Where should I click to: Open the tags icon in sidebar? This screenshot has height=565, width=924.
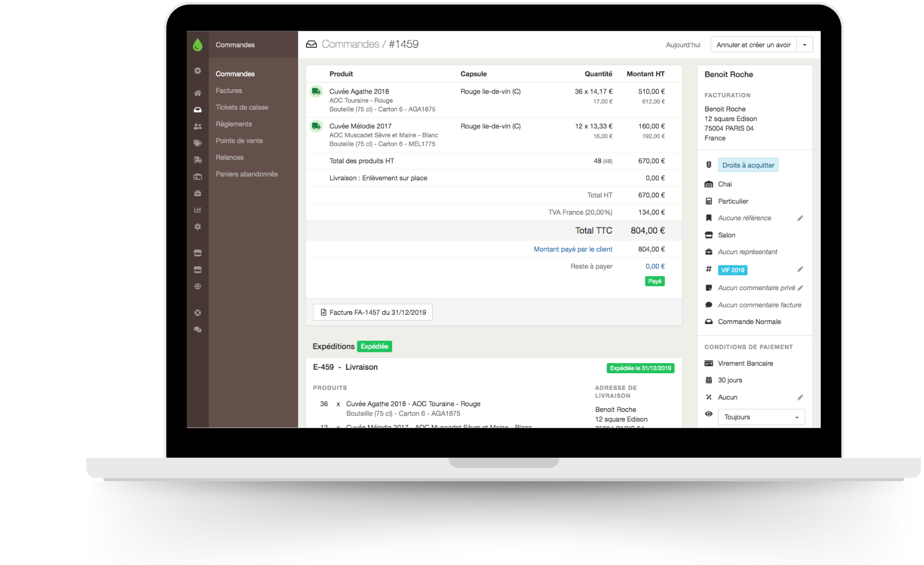coord(198,143)
